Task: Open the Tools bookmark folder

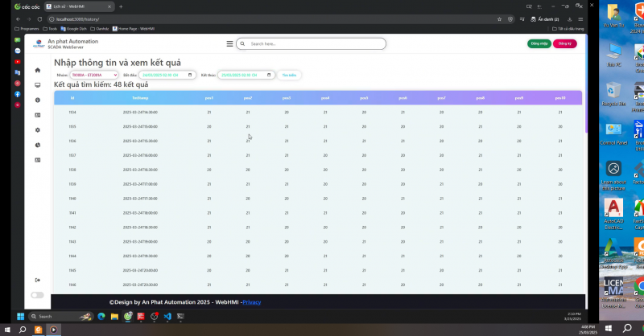Action: pyautogui.click(x=50, y=29)
